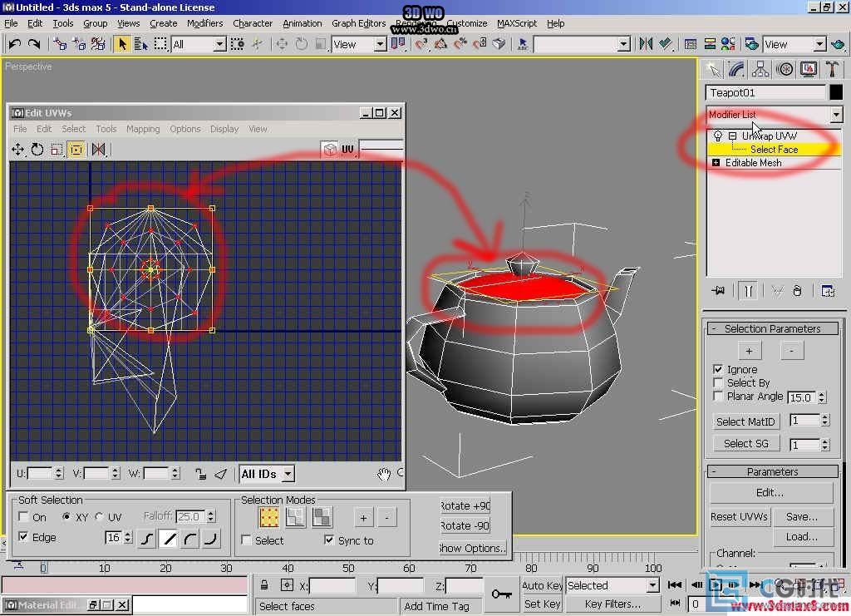The width and height of the screenshot is (851, 616).
Task: Open the Graph Editors menu
Action: tap(358, 23)
